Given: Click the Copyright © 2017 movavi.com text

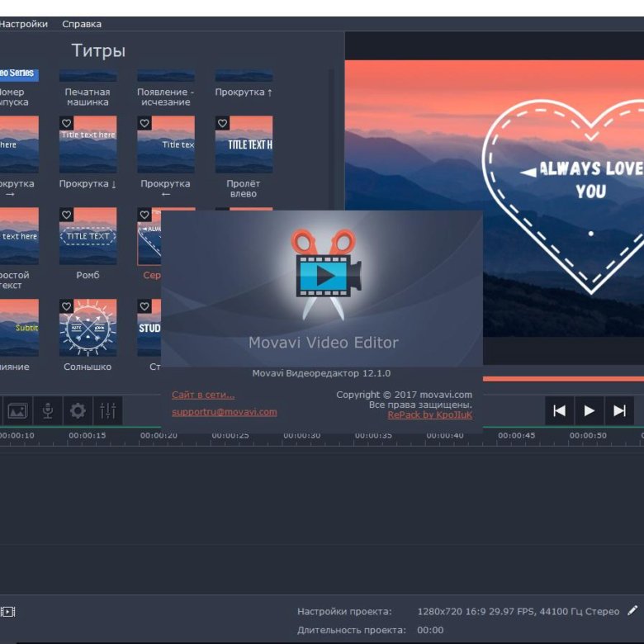Looking at the screenshot, I should pyautogui.click(x=404, y=395).
